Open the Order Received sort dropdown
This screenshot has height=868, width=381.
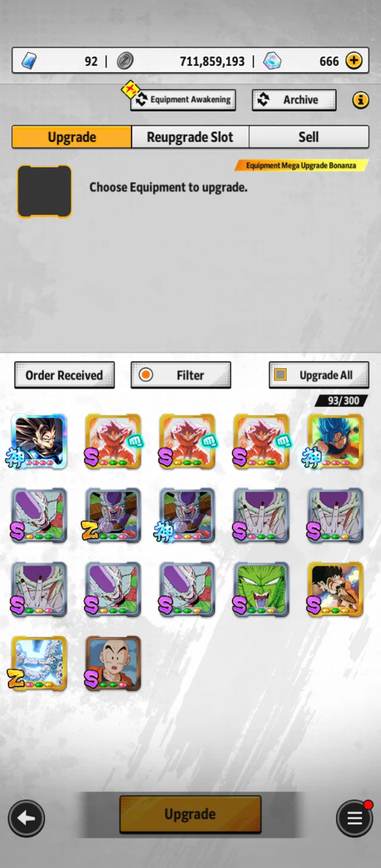pyautogui.click(x=64, y=375)
